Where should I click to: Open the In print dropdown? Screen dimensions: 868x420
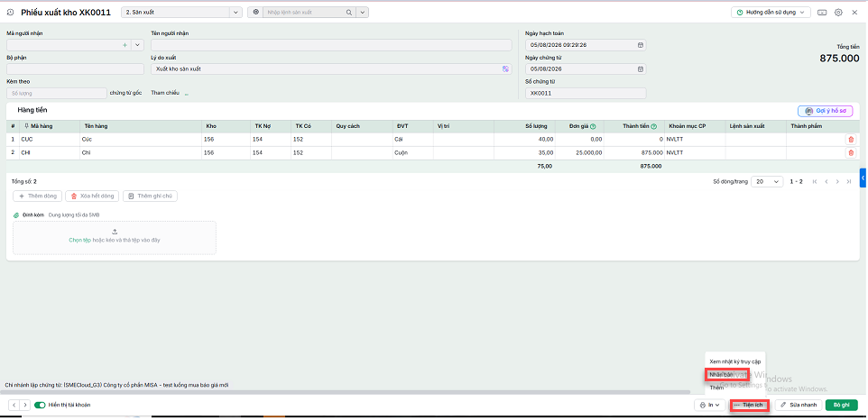click(710, 405)
